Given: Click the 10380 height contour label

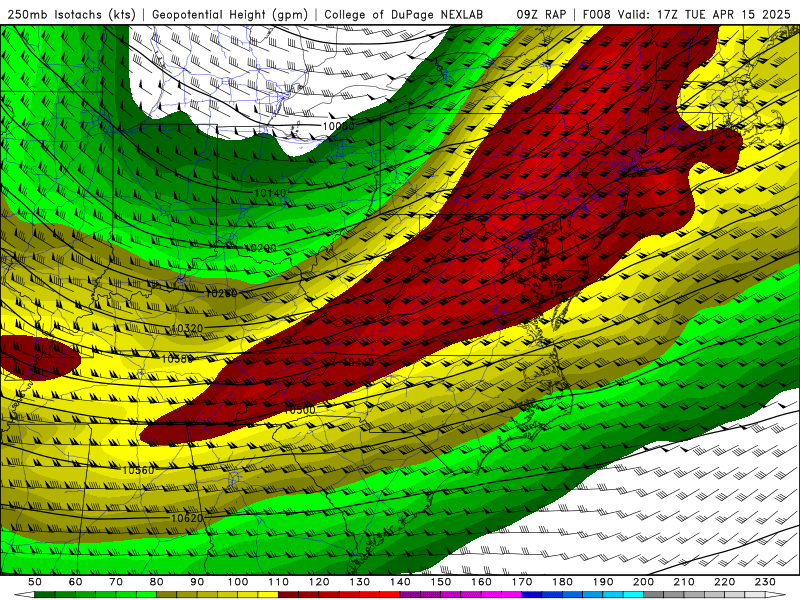Looking at the screenshot, I should point(177,359).
